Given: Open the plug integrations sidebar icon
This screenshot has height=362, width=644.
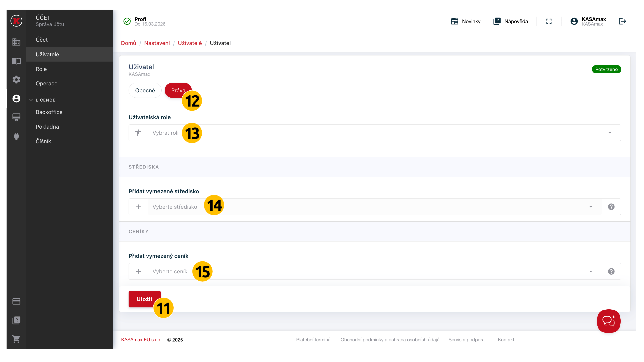Looking at the screenshot, I should pyautogui.click(x=16, y=136).
